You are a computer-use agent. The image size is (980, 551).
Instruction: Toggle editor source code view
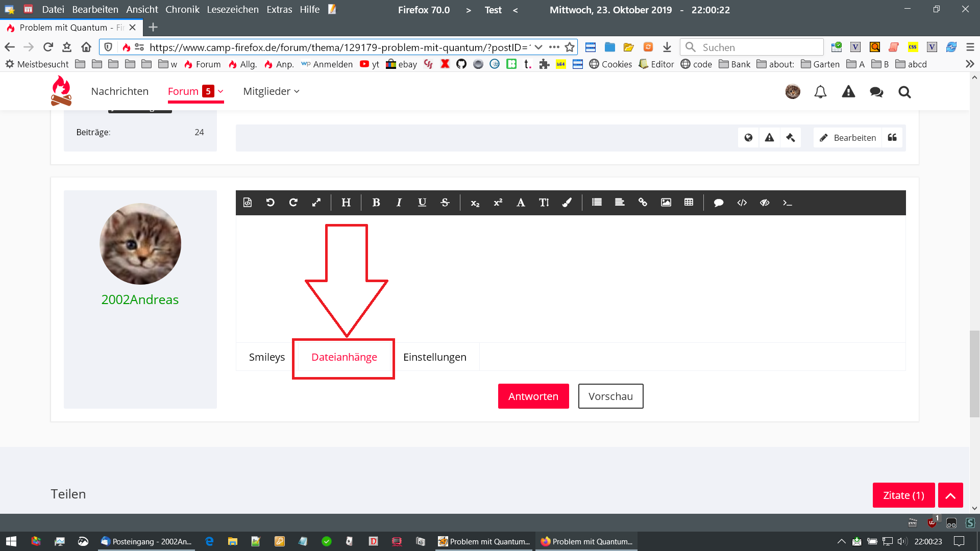(248, 203)
